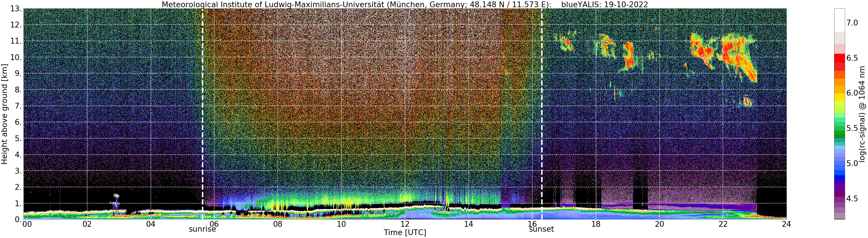This screenshot has height=238, width=868.
Task: Click the 'sunset' label below the axis
Action: [541, 229]
